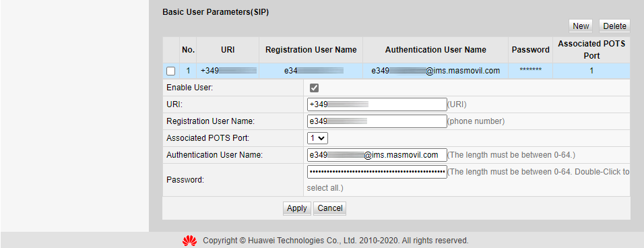Click the Huawei logo icon
Image resolution: width=644 pixels, height=248 pixels.
pyautogui.click(x=190, y=240)
